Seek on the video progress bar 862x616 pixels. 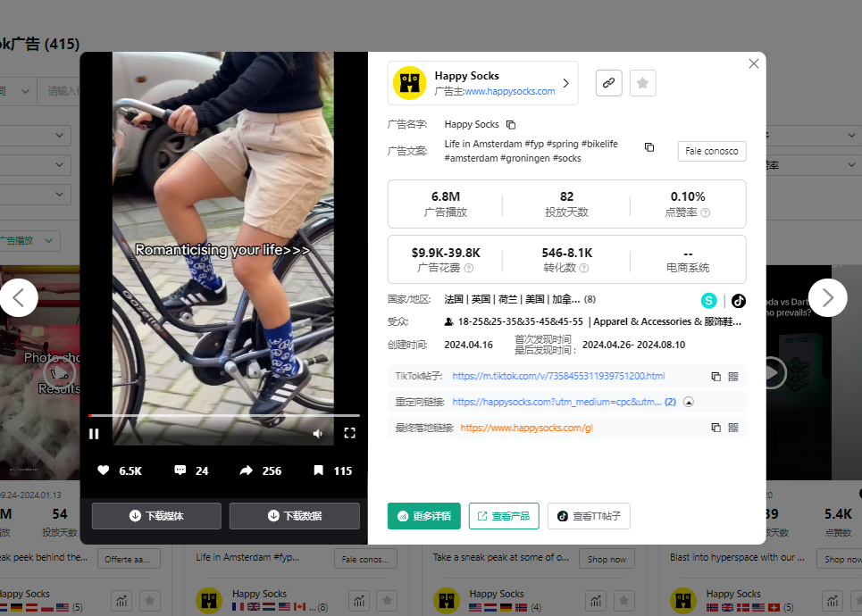[x=223, y=415]
